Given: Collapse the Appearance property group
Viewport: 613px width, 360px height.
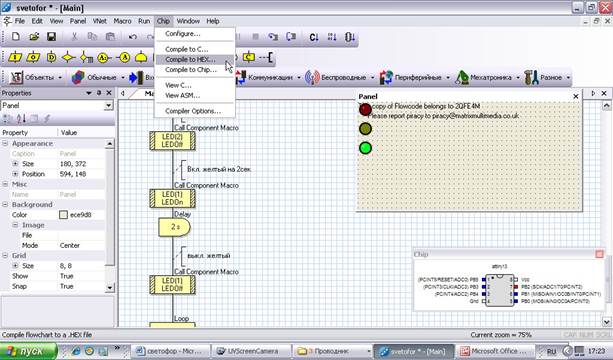Looking at the screenshot, I should (5, 143).
